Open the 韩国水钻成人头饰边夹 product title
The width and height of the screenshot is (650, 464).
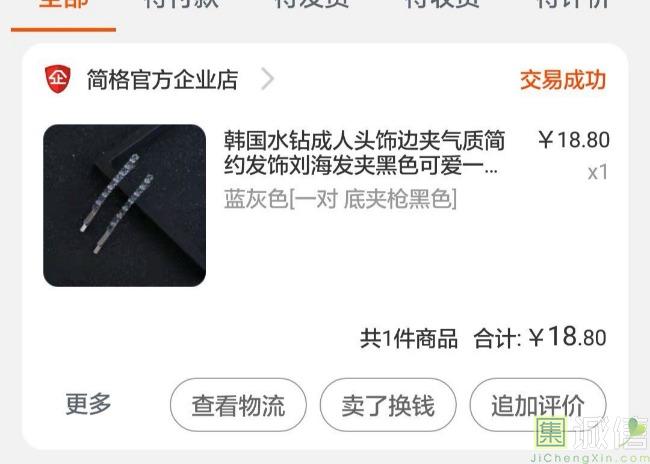pos(364,153)
